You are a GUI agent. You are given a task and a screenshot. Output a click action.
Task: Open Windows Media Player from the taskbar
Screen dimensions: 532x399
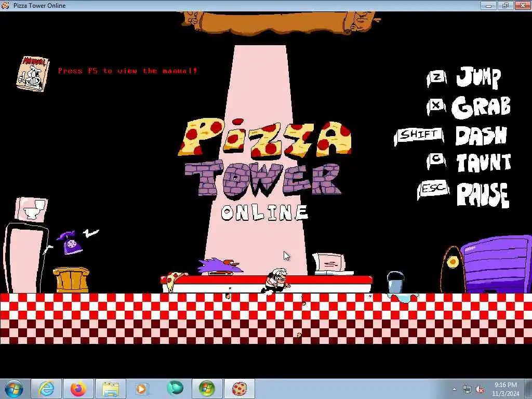pos(142,389)
